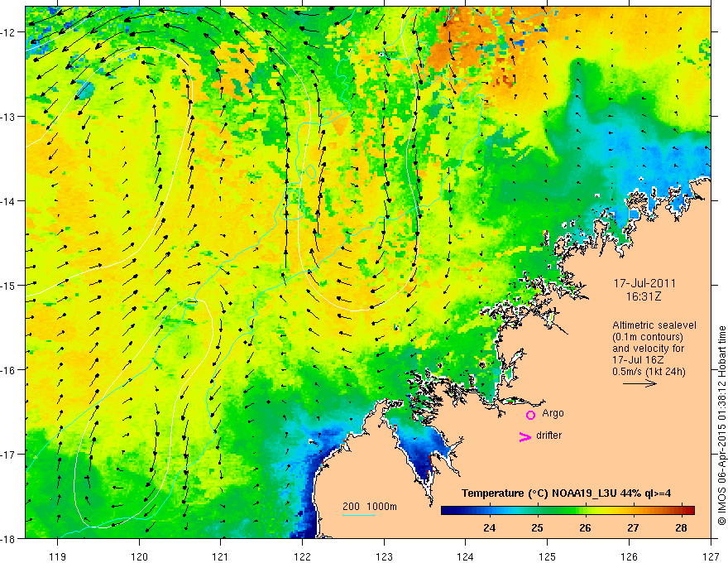
Task: Click the Temperature (°C) NOAA19_L3U title
Action: pos(566,493)
